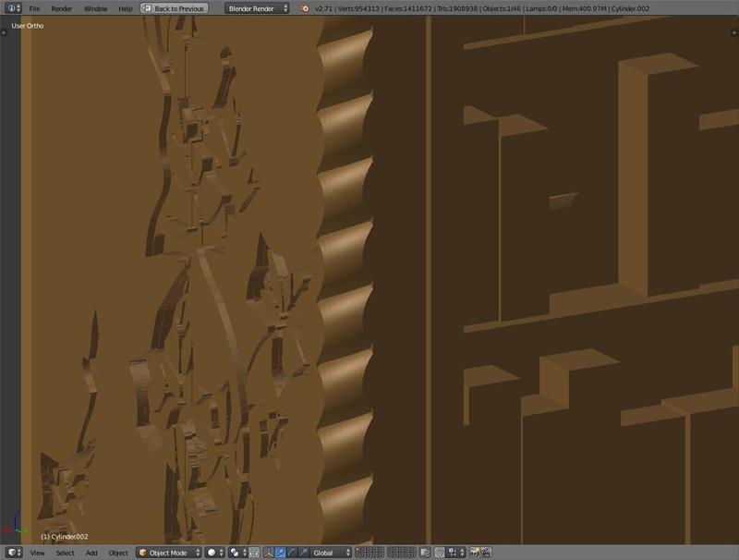
Task: Open the Object menu in the viewport header
Action: pos(118,552)
